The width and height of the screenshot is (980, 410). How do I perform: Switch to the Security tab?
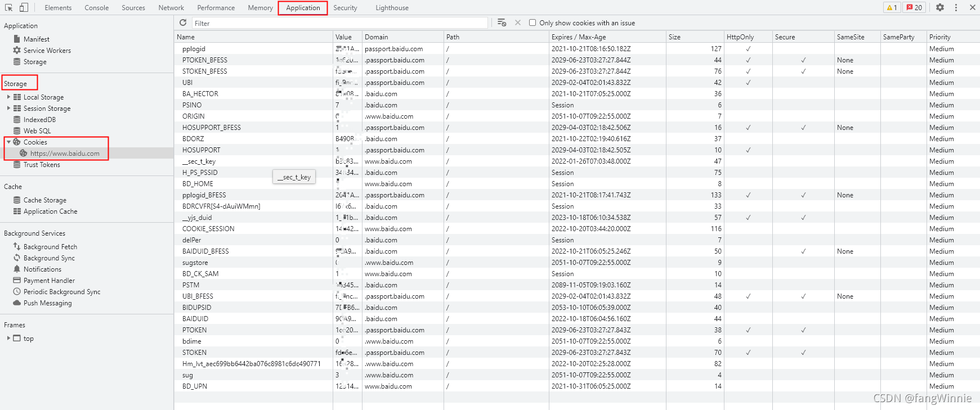pyautogui.click(x=345, y=8)
